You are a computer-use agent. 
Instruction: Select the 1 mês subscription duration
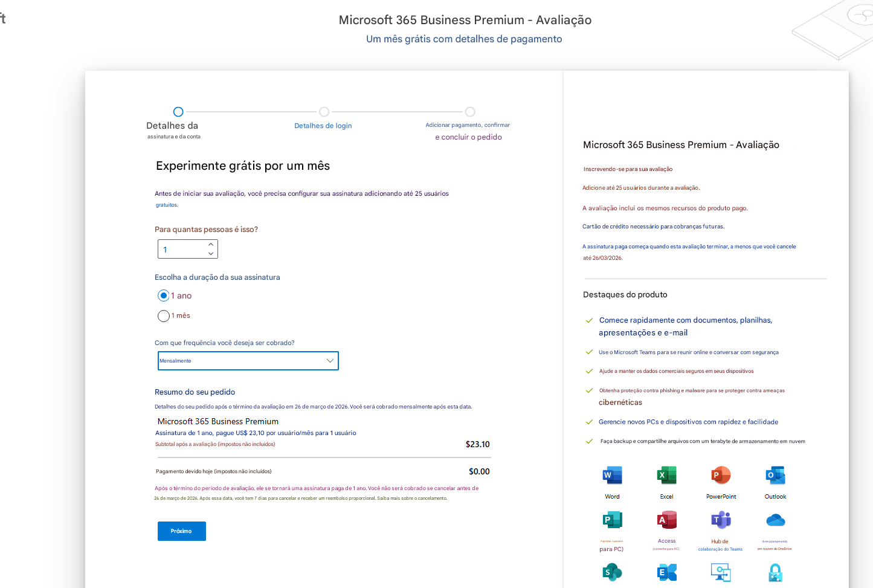pos(164,315)
